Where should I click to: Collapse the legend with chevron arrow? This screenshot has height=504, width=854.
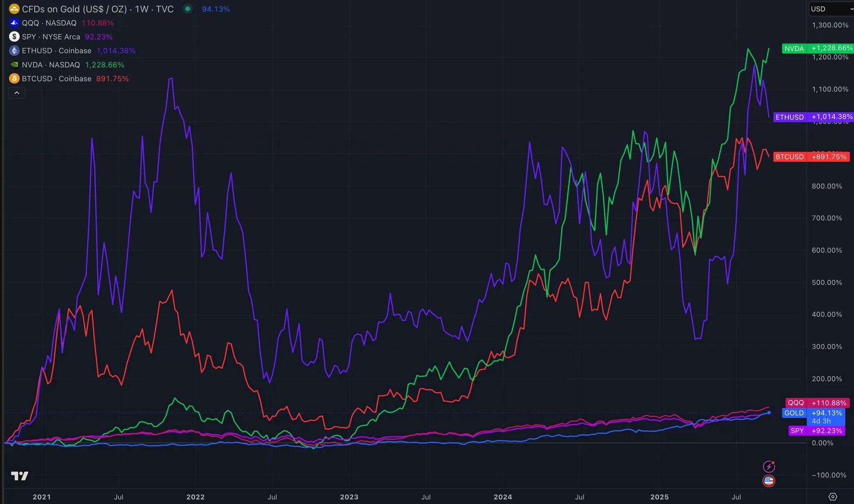point(17,93)
